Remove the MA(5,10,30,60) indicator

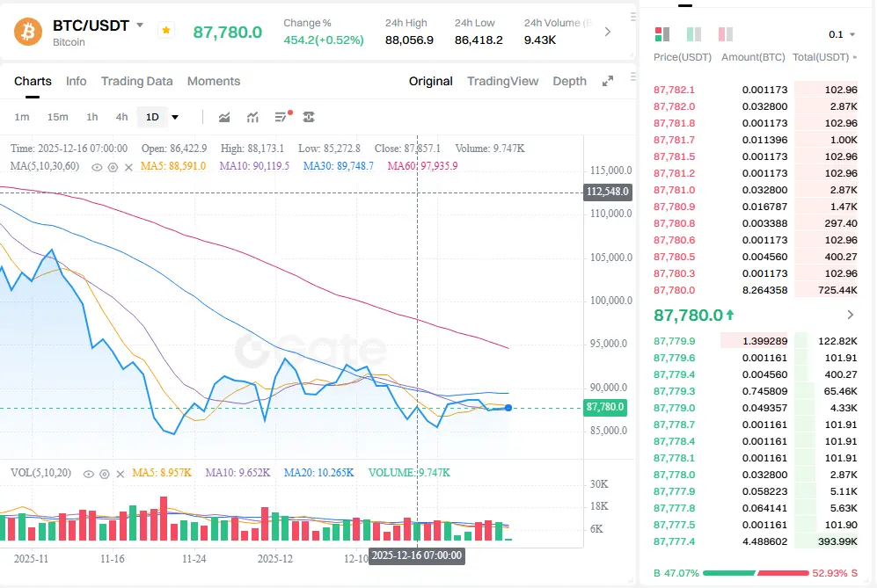pyautogui.click(x=128, y=167)
